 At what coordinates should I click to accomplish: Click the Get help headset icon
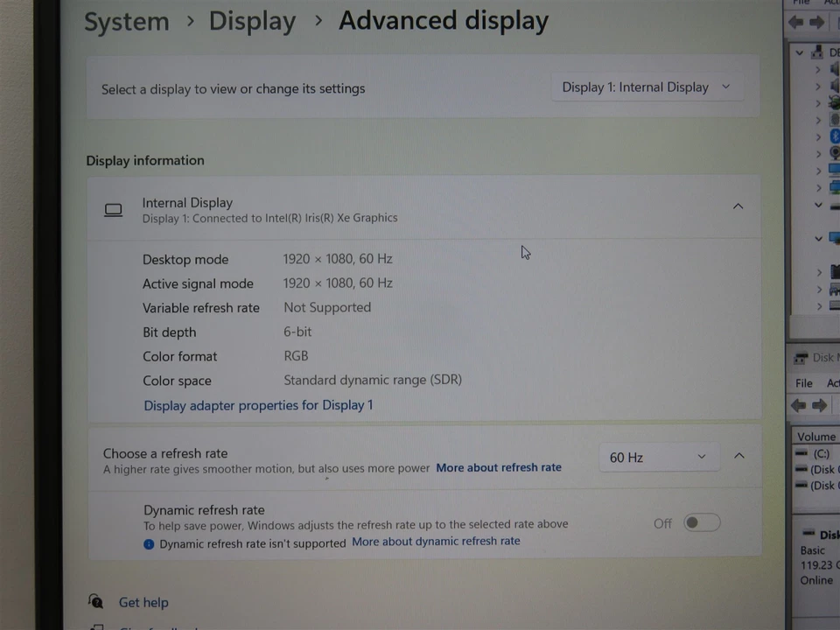click(x=95, y=602)
